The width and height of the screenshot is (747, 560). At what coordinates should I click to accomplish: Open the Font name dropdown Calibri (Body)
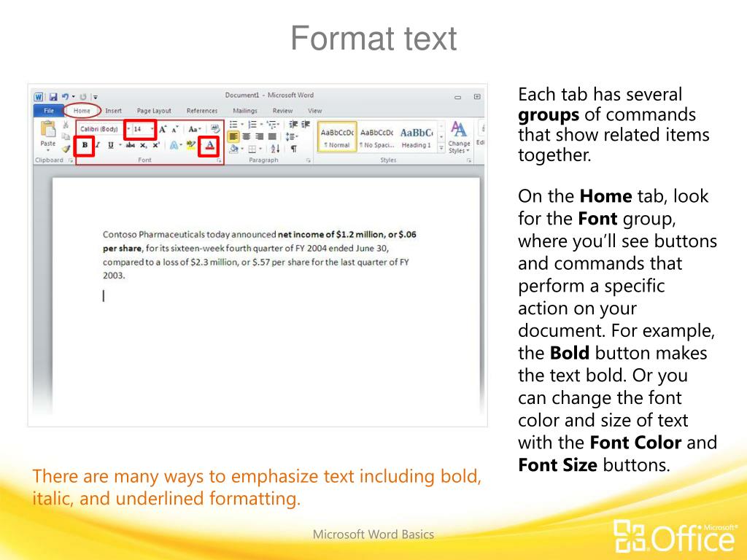pyautogui.click(x=128, y=129)
